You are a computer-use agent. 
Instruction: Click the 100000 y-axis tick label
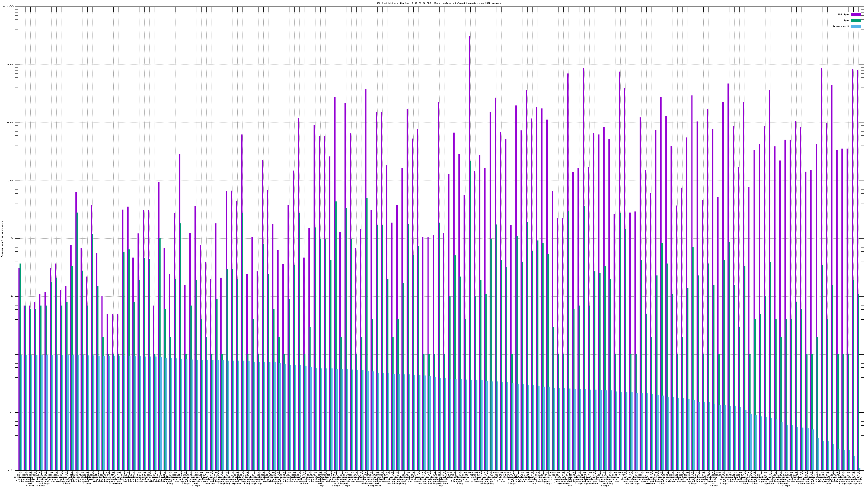[x=10, y=65]
